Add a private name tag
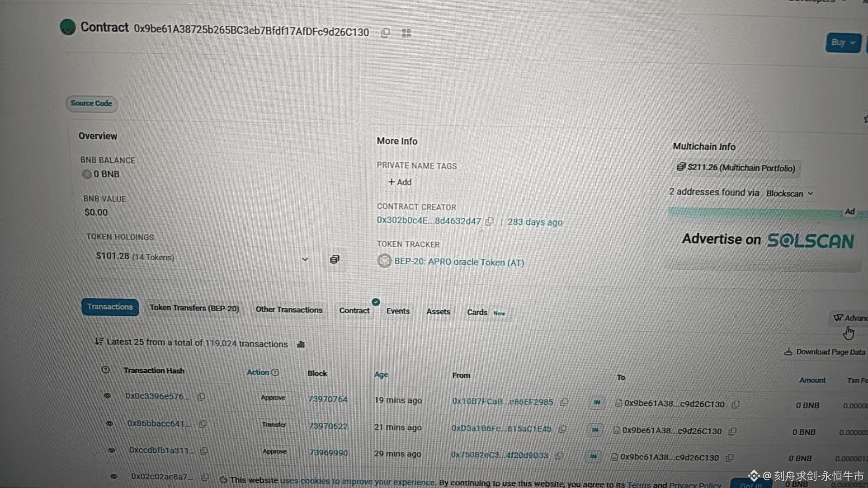Image resolution: width=868 pixels, height=488 pixels. [400, 182]
